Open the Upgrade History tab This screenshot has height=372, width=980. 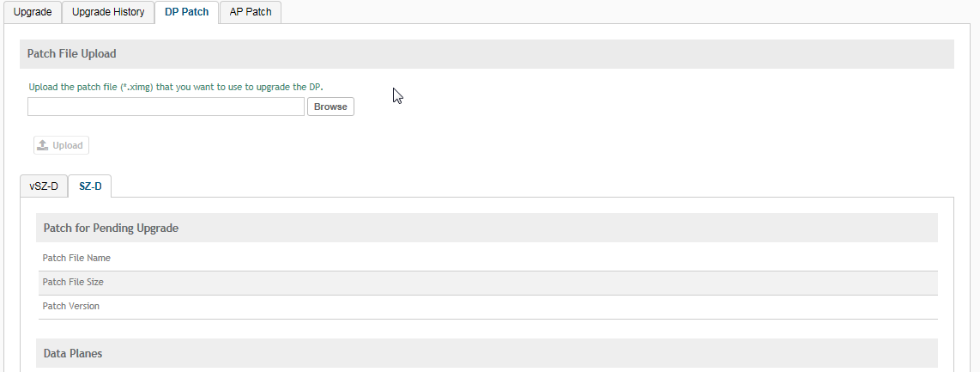tap(108, 12)
